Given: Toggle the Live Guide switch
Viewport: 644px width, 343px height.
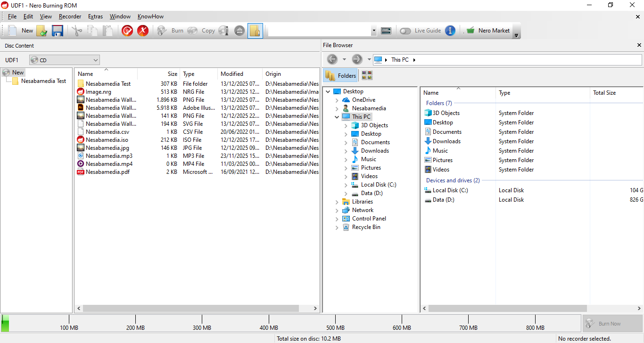Looking at the screenshot, I should (x=405, y=31).
